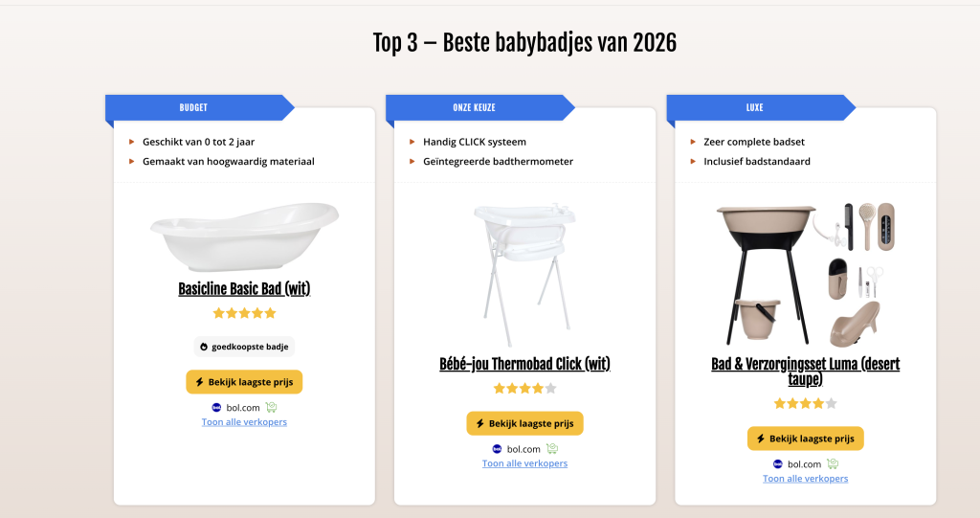Screen dimensions: 980x518
Task: Open the Basicline Basic Bad (wit) title link
Action: coord(244,289)
